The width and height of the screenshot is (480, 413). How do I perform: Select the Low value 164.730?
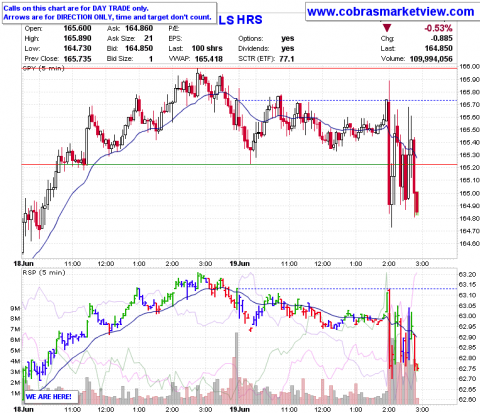coord(77,48)
